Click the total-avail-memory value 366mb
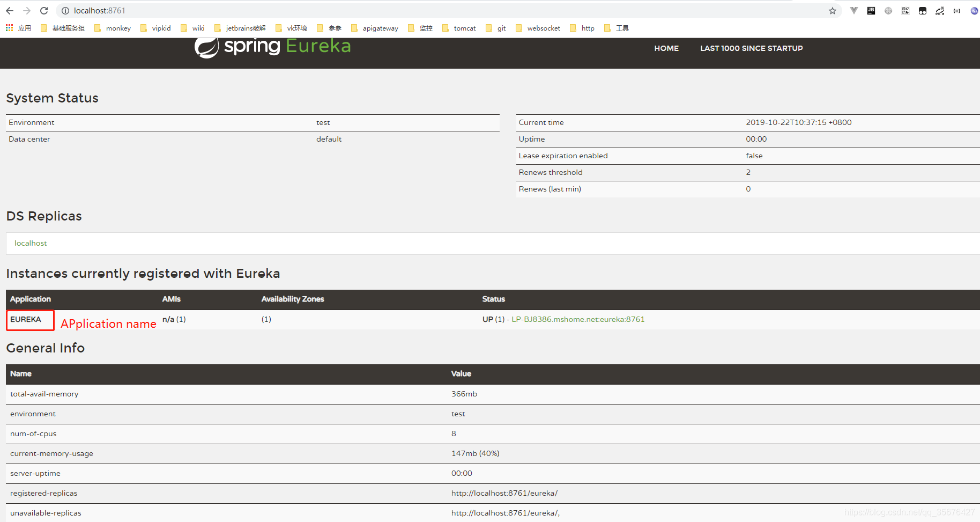This screenshot has width=980, height=522. pos(464,394)
